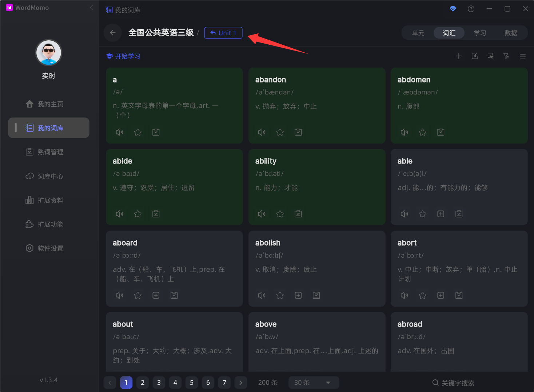534x392 pixels.
Task: Play pronunciation audio for word 'a'
Action: (119, 132)
